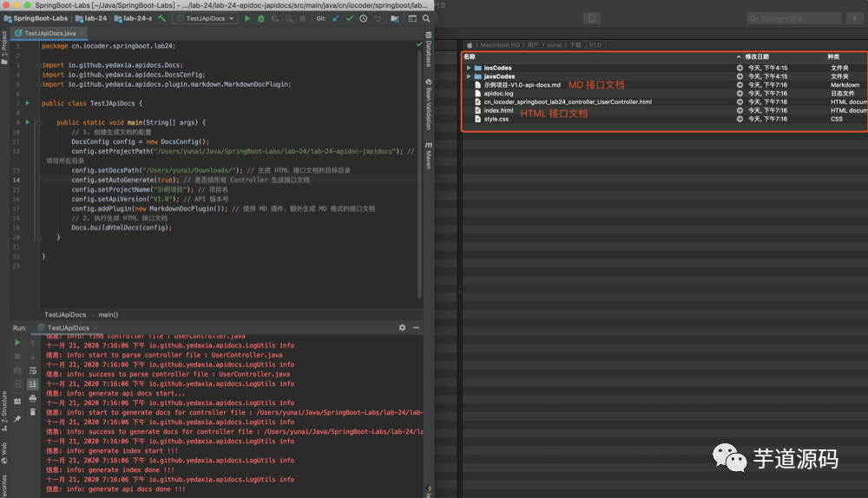
Task: Click the restore layout icon in Run panel
Action: point(17,401)
